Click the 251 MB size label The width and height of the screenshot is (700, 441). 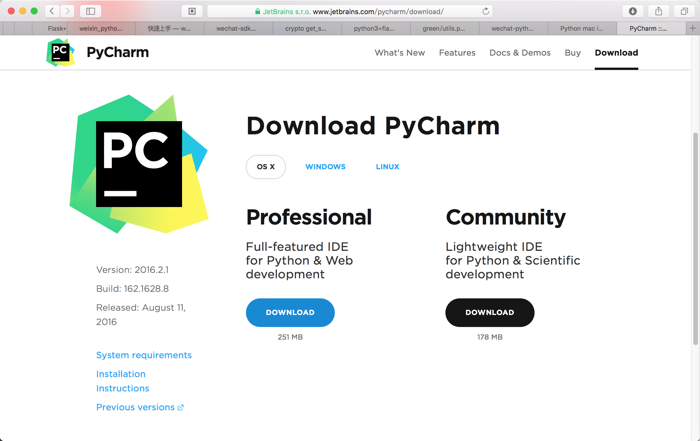point(290,337)
